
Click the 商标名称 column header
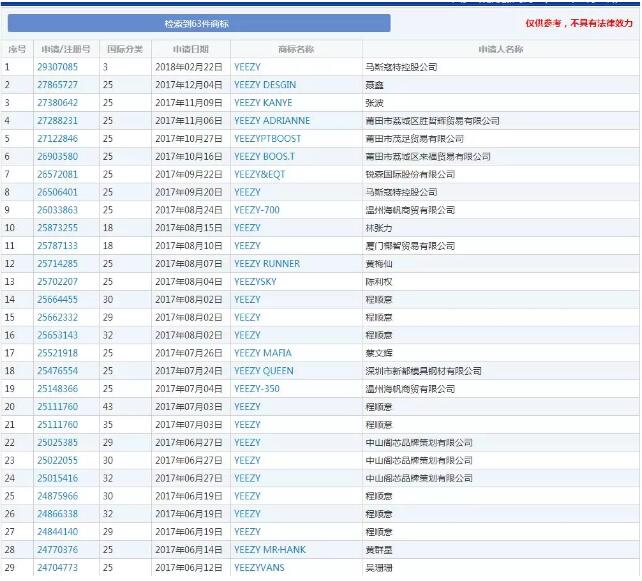pos(296,50)
